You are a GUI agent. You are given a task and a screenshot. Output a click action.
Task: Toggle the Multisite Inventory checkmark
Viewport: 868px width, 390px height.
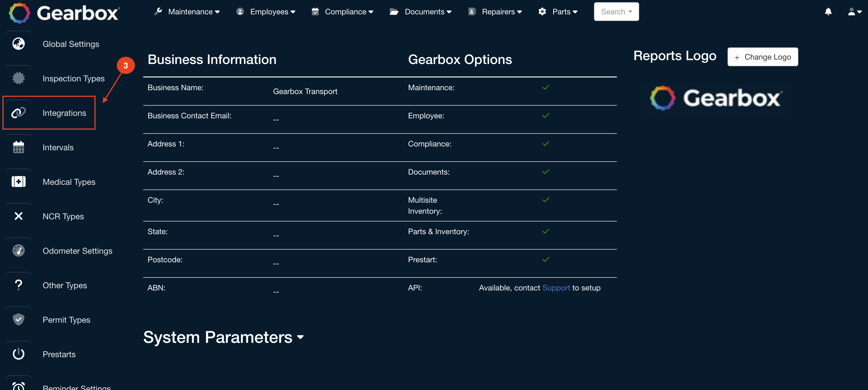pos(546,200)
